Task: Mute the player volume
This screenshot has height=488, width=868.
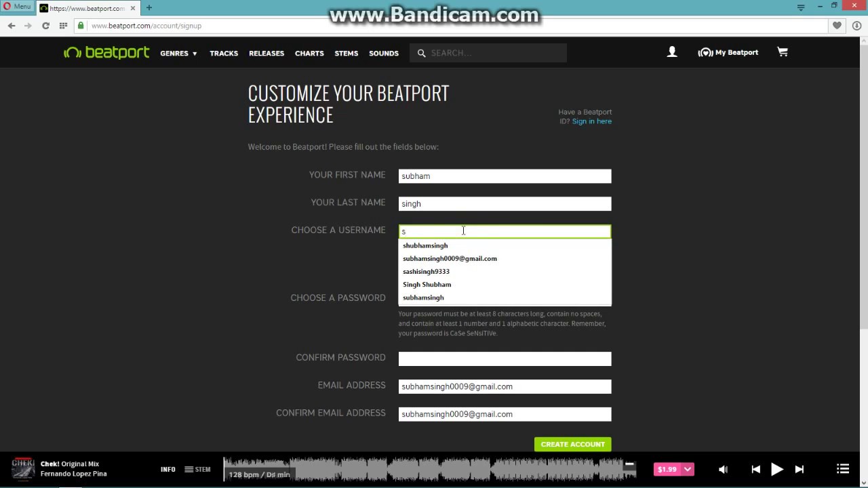Action: 723,469
